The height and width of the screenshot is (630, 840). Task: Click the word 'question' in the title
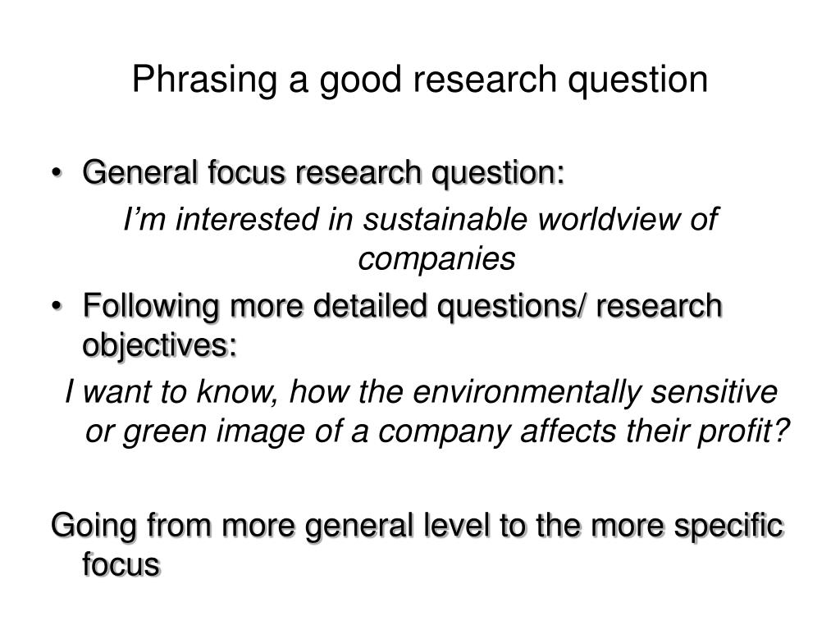[x=638, y=80]
